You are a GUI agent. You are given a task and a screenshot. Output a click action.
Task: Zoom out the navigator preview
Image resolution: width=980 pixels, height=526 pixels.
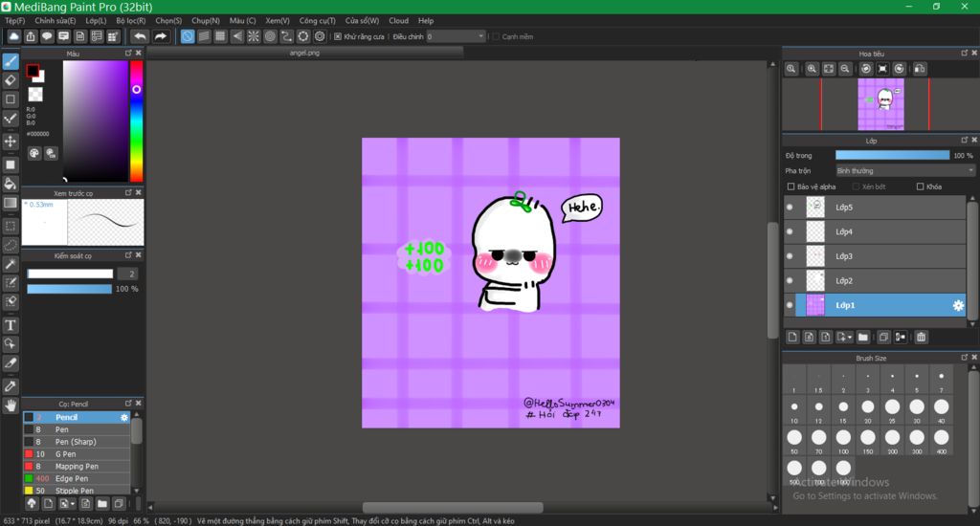pos(844,69)
